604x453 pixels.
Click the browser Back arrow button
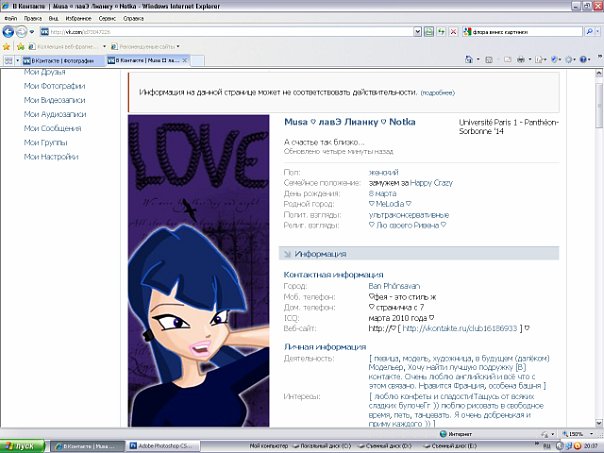[8, 32]
